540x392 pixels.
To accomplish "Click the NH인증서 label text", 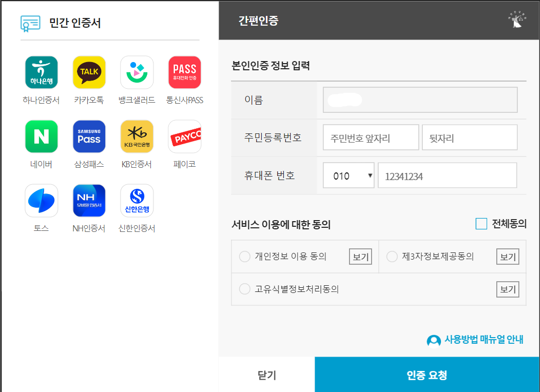I will (89, 228).
